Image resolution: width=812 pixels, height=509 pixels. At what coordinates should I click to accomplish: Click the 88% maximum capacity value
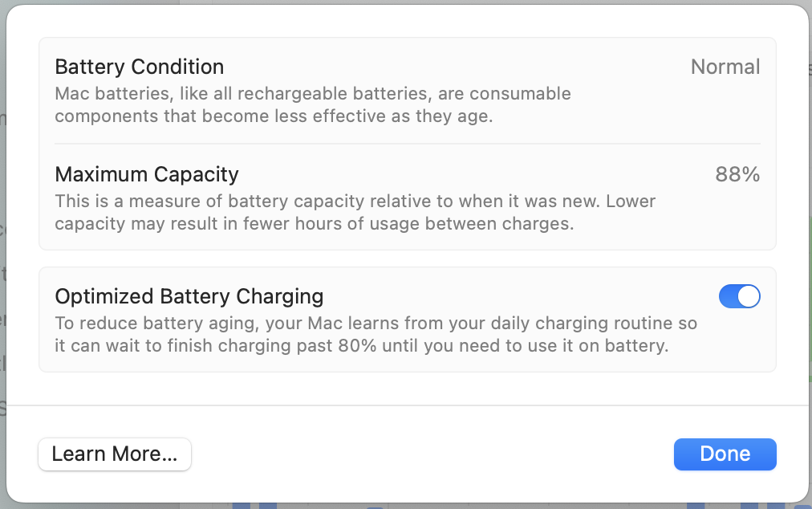pos(737,174)
